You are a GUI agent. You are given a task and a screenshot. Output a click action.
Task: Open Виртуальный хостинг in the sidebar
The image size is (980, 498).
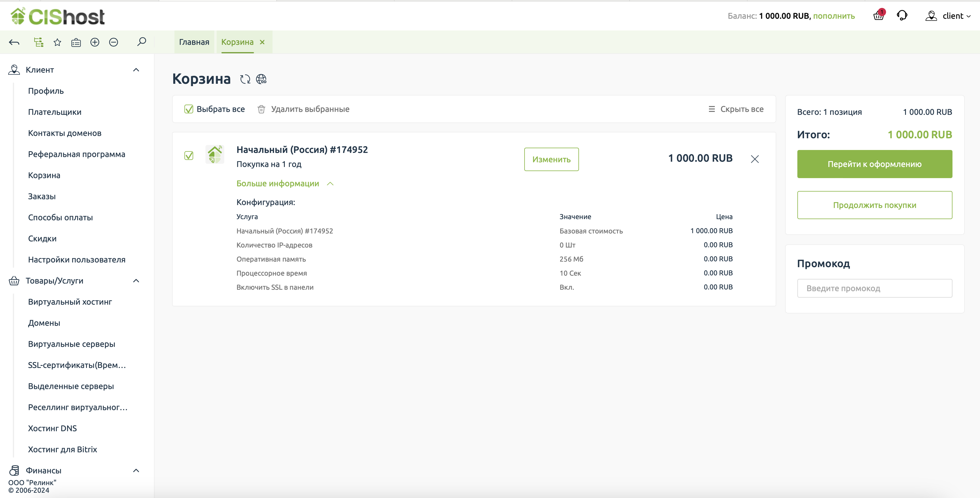coord(70,301)
